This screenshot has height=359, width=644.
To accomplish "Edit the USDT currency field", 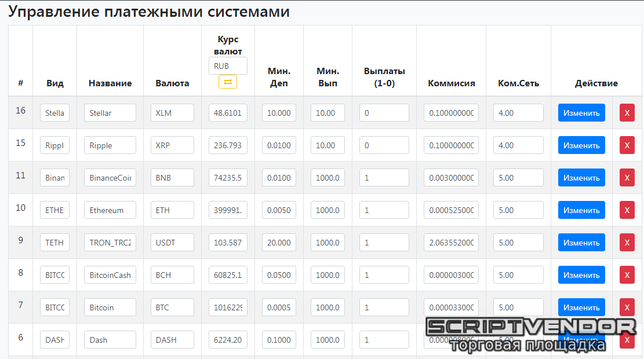I will [x=172, y=243].
